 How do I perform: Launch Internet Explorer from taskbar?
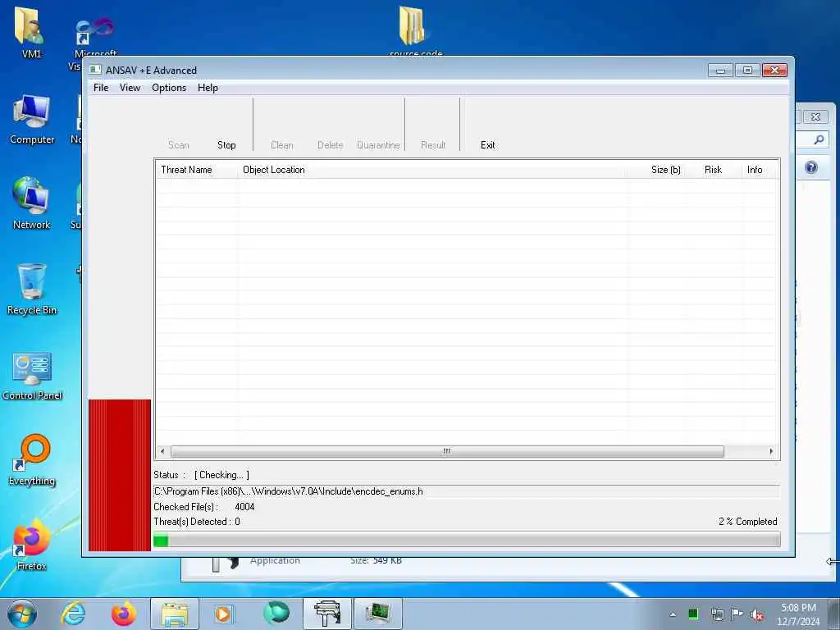tap(73, 614)
